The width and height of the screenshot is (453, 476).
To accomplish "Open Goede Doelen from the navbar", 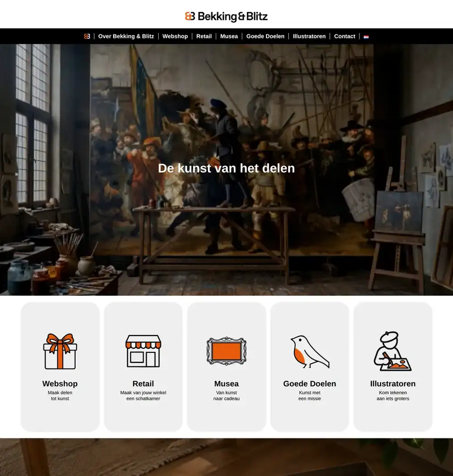I will [x=265, y=36].
